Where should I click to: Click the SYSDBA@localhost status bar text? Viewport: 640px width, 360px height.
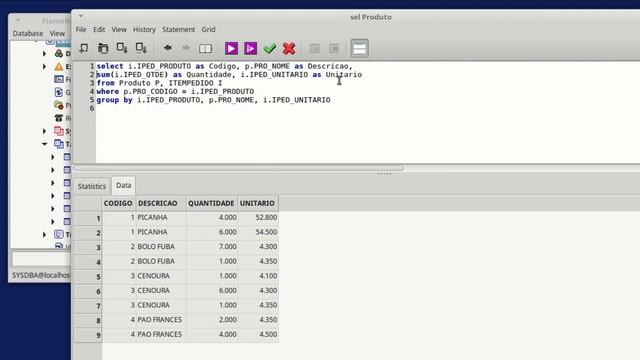pyautogui.click(x=41, y=276)
